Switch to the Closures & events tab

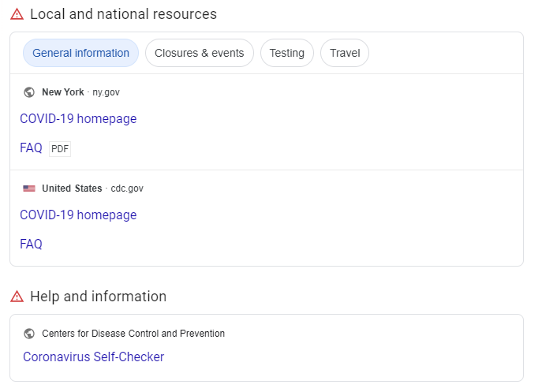199,53
